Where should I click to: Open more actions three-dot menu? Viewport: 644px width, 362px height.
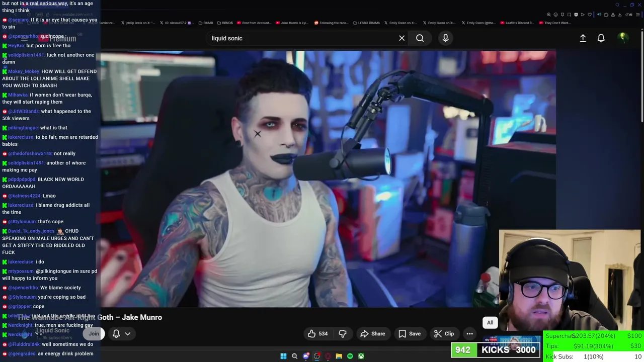tap(469, 334)
